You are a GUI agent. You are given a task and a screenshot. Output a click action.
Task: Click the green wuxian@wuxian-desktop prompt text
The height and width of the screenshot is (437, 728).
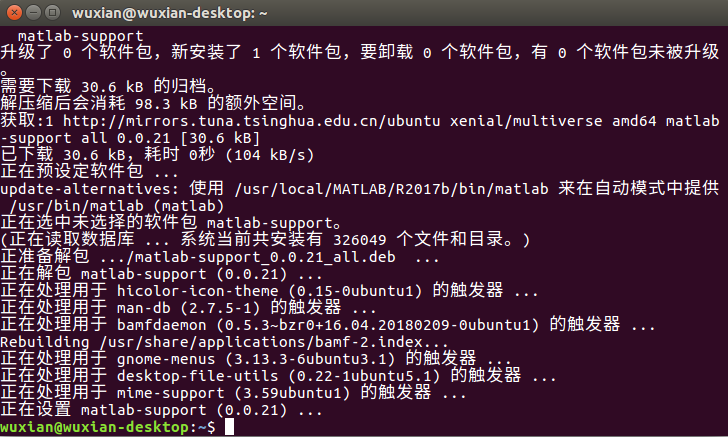(x=94, y=427)
